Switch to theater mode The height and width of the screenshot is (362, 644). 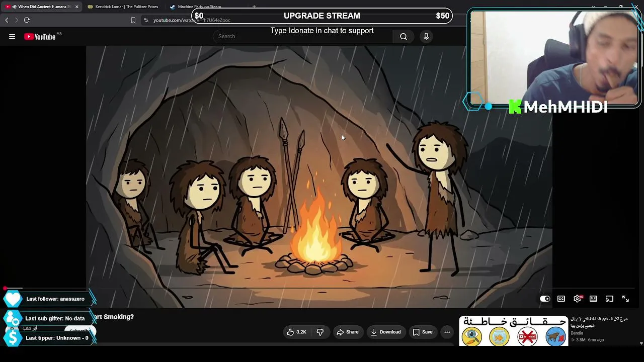click(593, 299)
